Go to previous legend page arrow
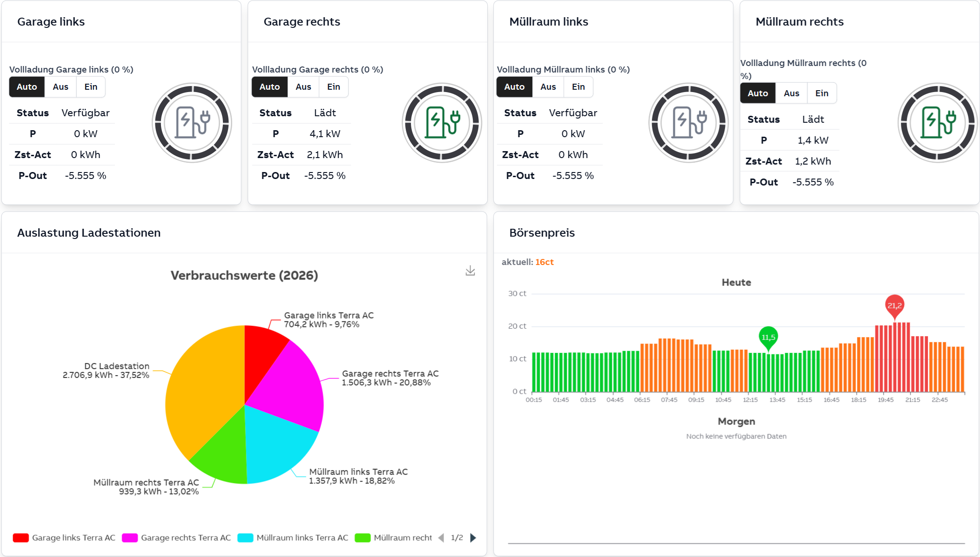 [x=441, y=537]
